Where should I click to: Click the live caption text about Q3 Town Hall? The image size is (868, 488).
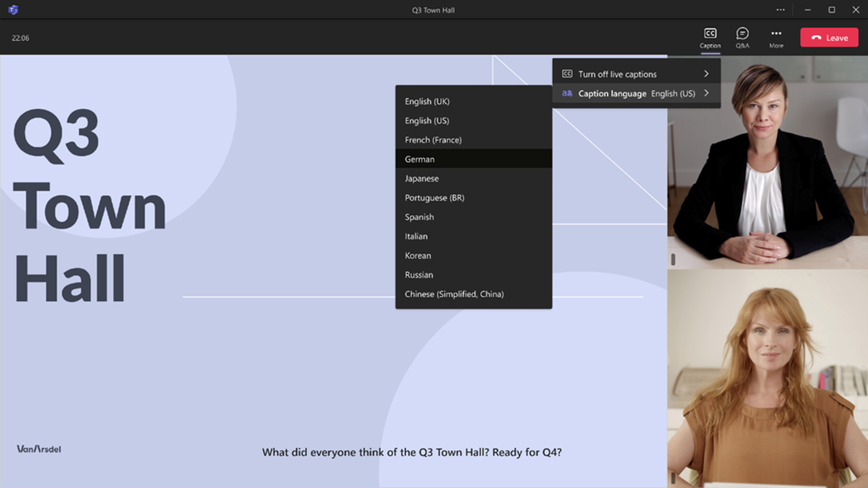tap(412, 452)
